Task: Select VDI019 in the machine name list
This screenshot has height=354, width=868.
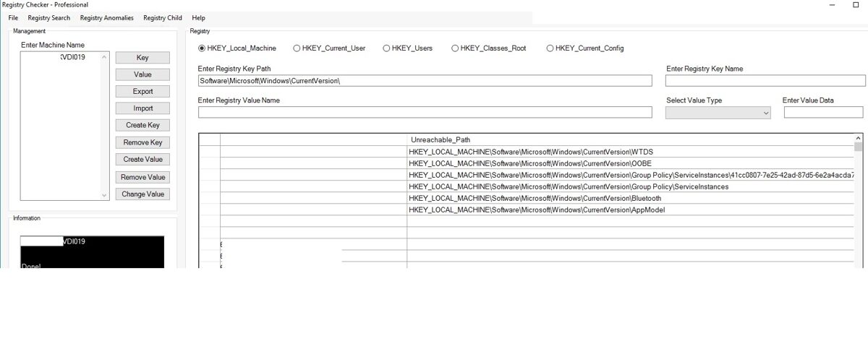Action: (74, 57)
